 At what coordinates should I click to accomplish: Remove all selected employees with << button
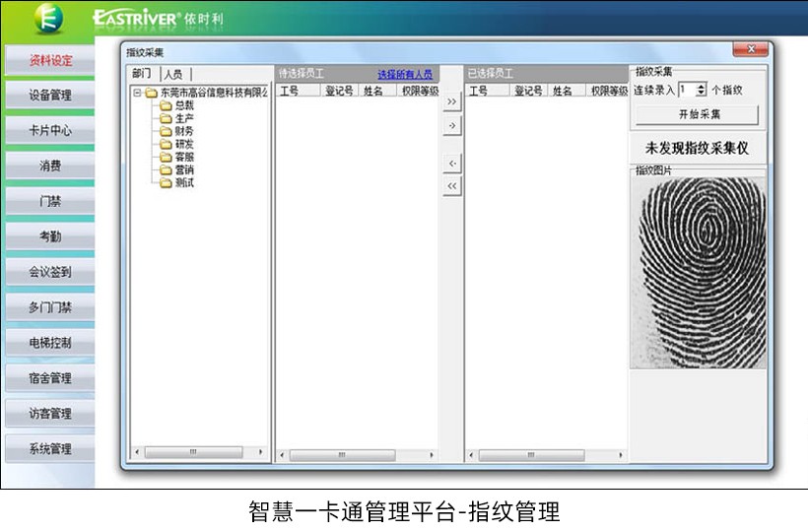point(451,186)
